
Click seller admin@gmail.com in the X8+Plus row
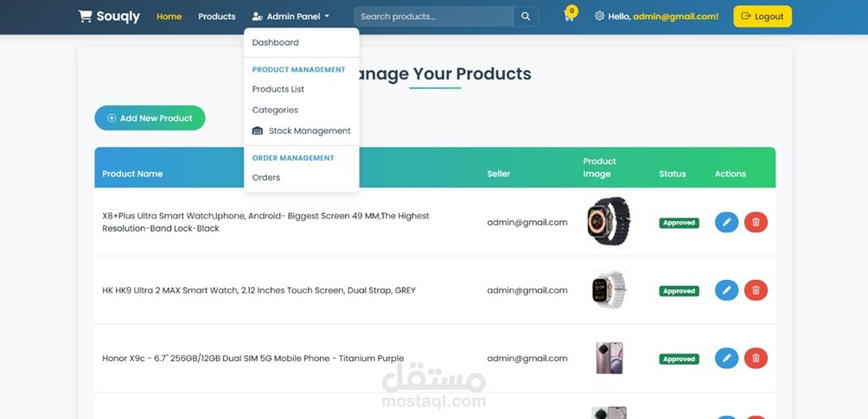tap(527, 223)
